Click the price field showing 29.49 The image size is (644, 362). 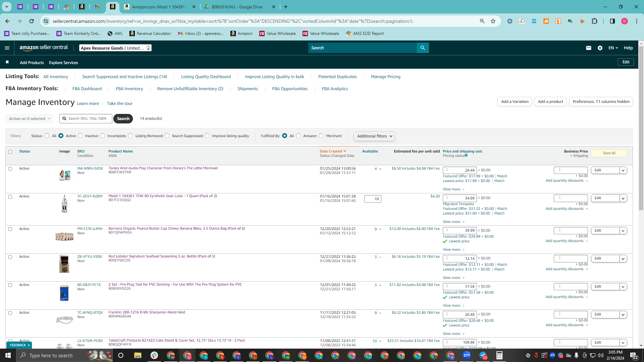pos(460,170)
